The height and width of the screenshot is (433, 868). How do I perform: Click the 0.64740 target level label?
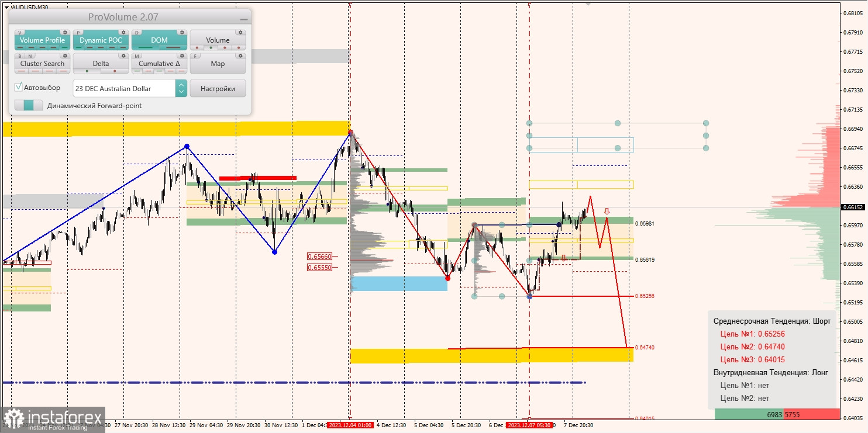[645, 348]
